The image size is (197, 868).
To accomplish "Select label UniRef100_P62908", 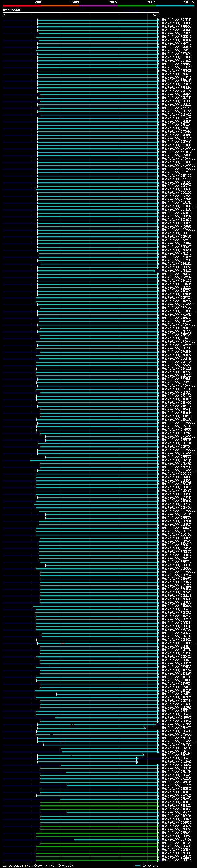I will click(x=176, y=196).
